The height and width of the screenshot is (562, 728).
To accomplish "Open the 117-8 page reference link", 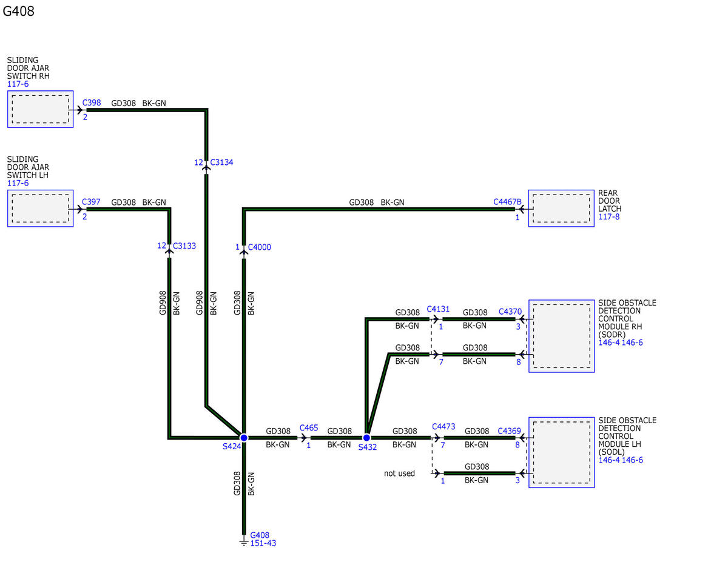I will [608, 217].
